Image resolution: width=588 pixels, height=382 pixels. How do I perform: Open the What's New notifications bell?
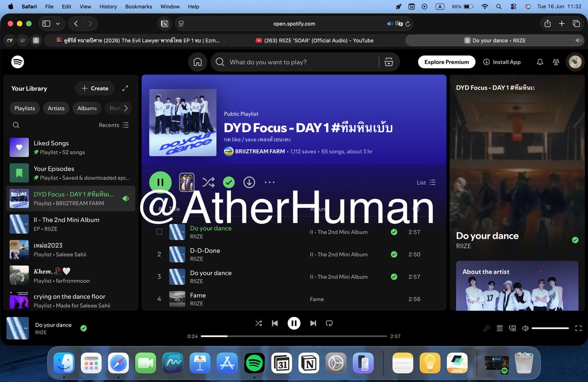coord(540,62)
